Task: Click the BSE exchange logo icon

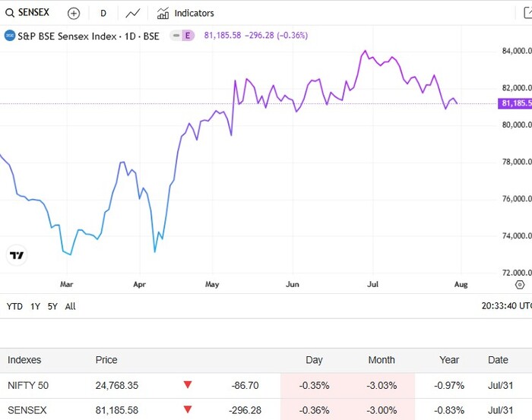Action: point(10,36)
